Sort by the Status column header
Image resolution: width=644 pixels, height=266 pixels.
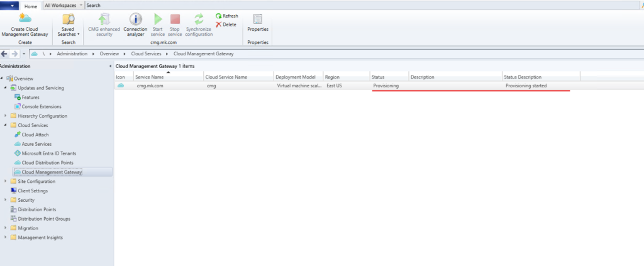(388, 77)
